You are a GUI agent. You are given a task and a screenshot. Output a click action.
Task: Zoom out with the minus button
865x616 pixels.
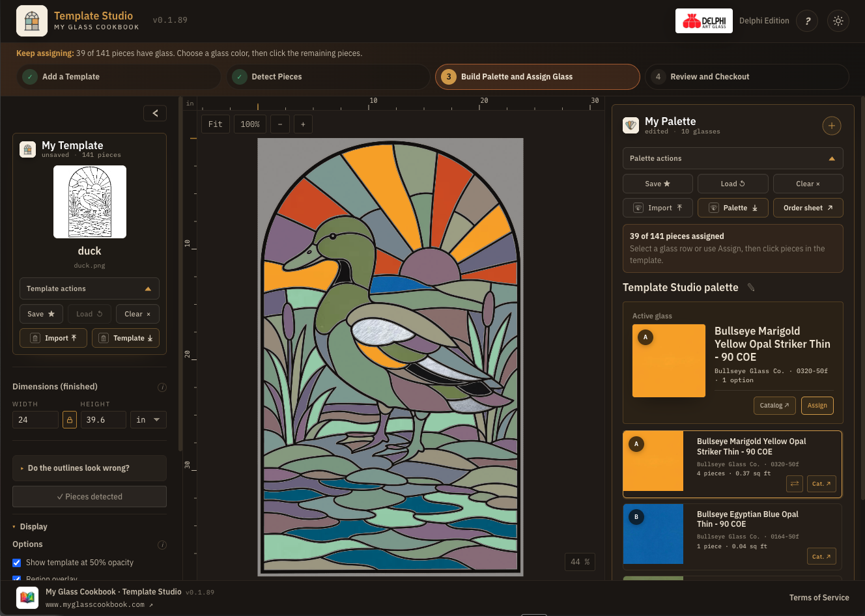coord(280,124)
